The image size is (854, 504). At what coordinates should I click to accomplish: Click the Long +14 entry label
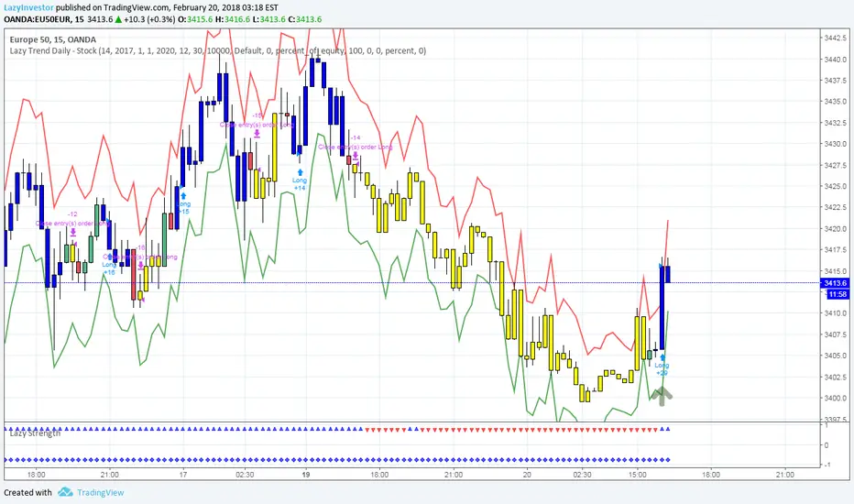[300, 183]
